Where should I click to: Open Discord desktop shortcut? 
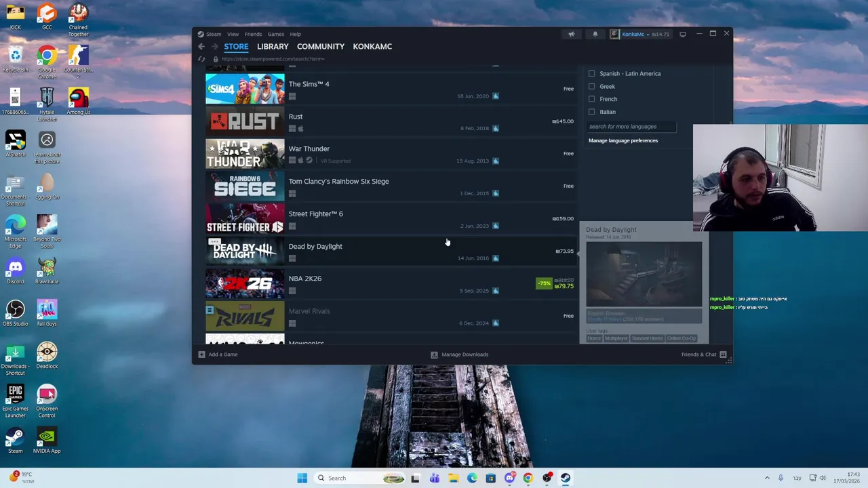(15, 271)
